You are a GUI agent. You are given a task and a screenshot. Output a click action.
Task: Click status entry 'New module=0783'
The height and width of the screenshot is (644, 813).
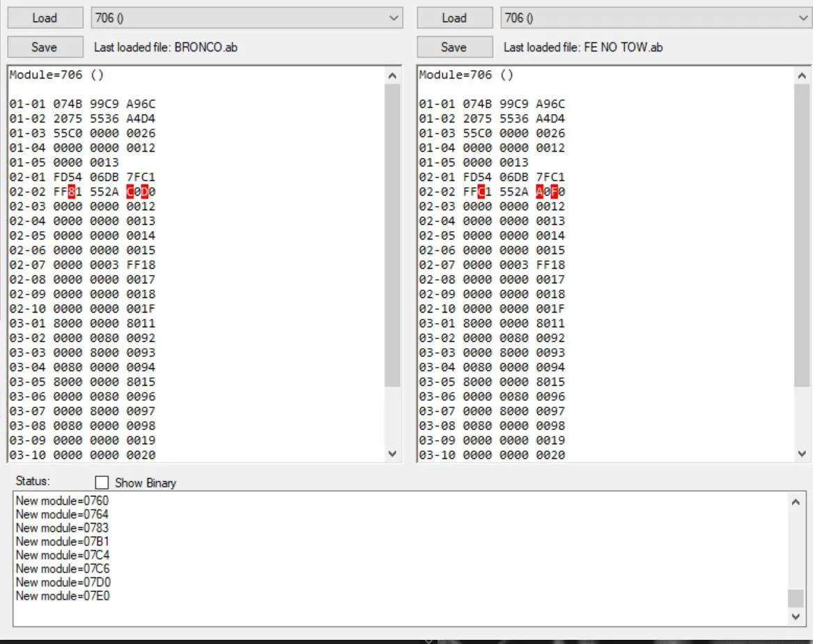tap(62, 528)
